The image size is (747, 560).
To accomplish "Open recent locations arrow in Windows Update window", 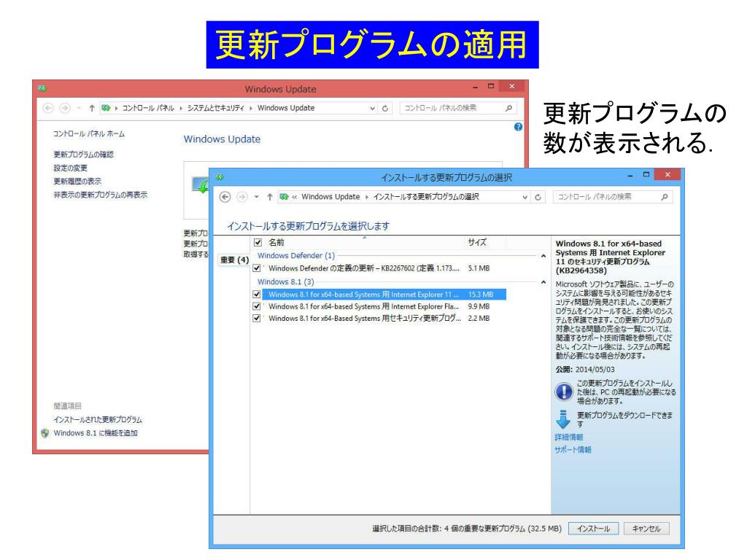I will tap(79, 108).
